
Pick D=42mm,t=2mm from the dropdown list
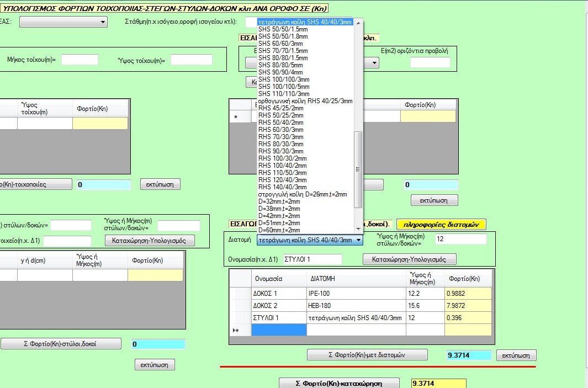click(279, 216)
